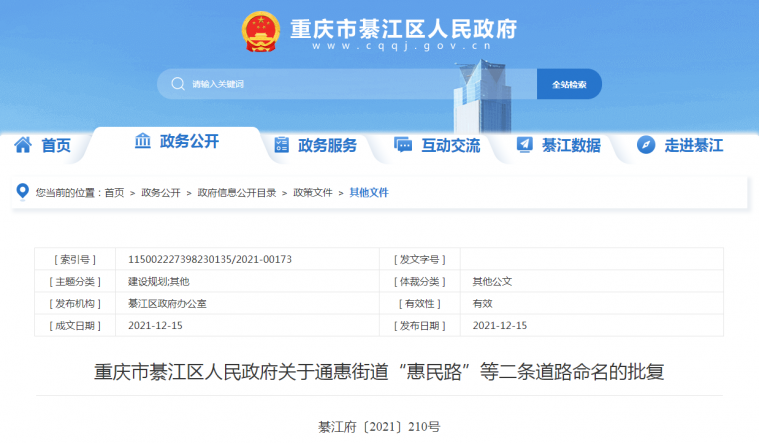This screenshot has width=759, height=443.
Task: Open the 政策文件 breadcrumb link
Action: [312, 192]
